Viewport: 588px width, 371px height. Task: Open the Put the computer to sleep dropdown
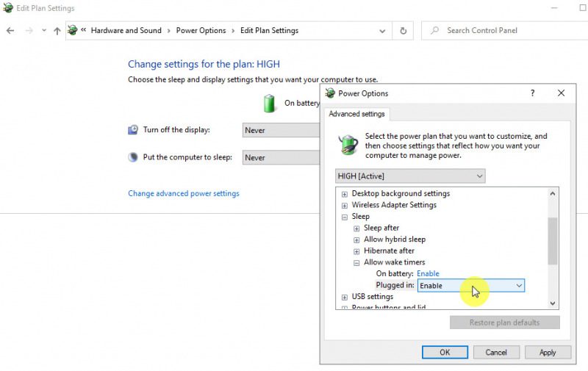pyautogui.click(x=282, y=157)
